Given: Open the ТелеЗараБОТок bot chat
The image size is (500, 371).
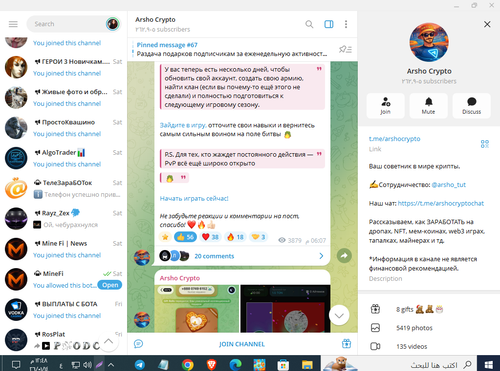Looking at the screenshot, I should pyautogui.click(x=63, y=189).
